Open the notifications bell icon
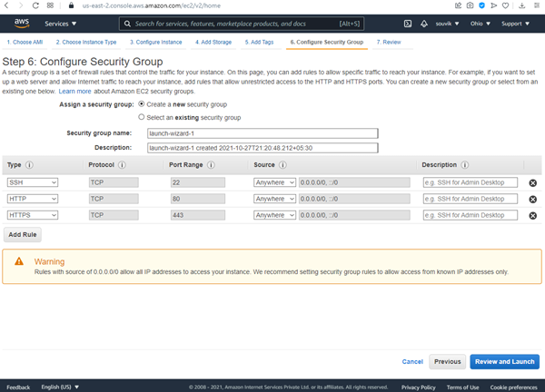This screenshot has width=545, height=392. [424, 24]
